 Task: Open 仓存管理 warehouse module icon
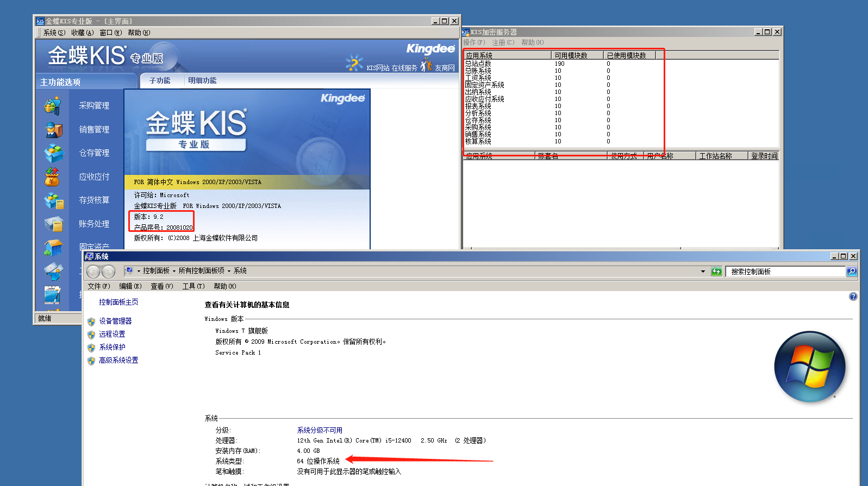tap(53, 153)
